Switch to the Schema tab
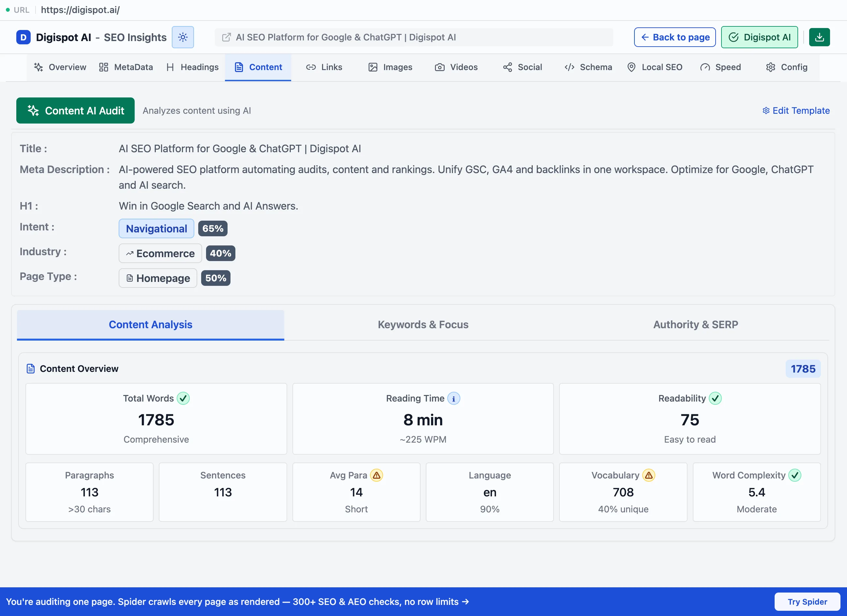The width and height of the screenshot is (847, 616). pyautogui.click(x=588, y=67)
